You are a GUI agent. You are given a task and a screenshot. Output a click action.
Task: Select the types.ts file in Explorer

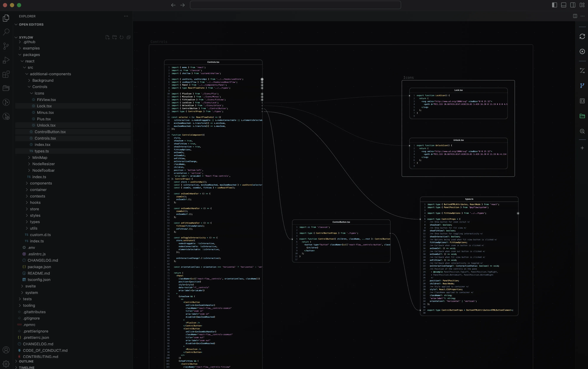pos(41,151)
